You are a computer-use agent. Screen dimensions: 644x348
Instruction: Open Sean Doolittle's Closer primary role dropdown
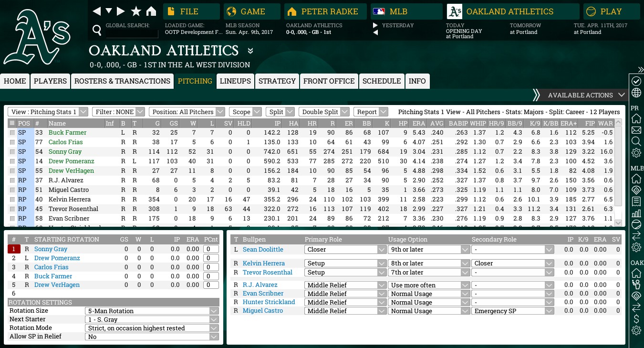pyautogui.click(x=345, y=249)
